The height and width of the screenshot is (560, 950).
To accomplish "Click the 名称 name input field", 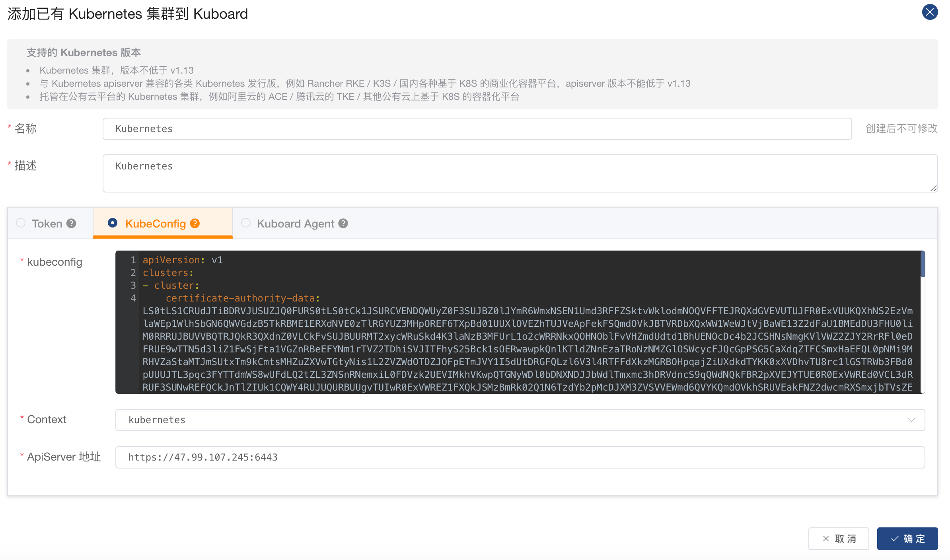I will (477, 129).
